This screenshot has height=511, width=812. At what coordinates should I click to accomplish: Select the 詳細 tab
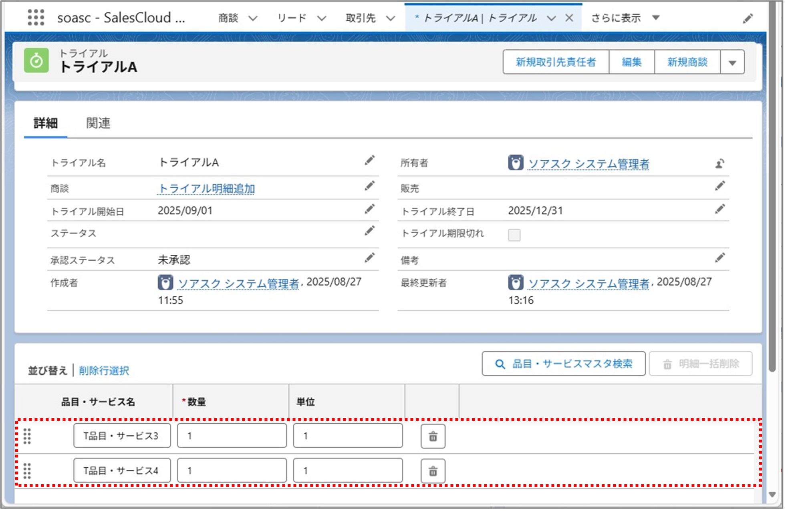point(46,123)
